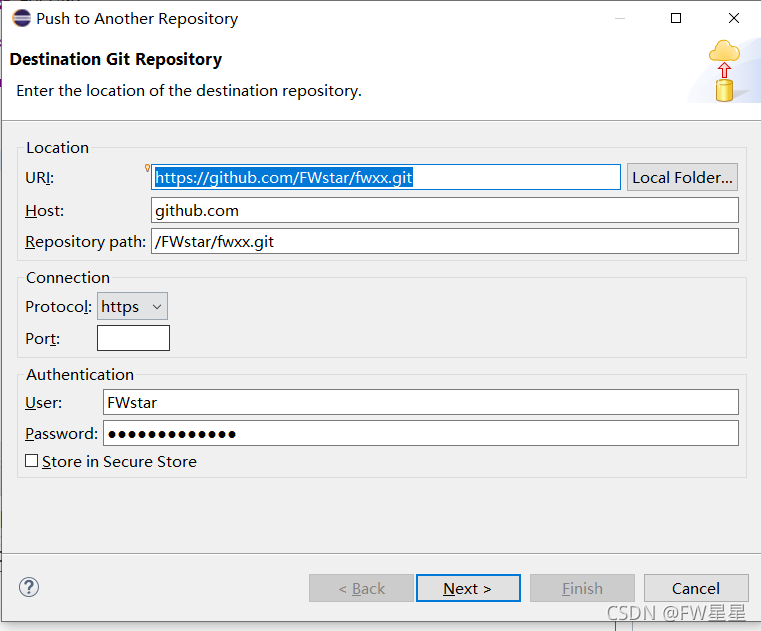Click the Authentication group title
The image size is (761, 631).
click(80, 375)
